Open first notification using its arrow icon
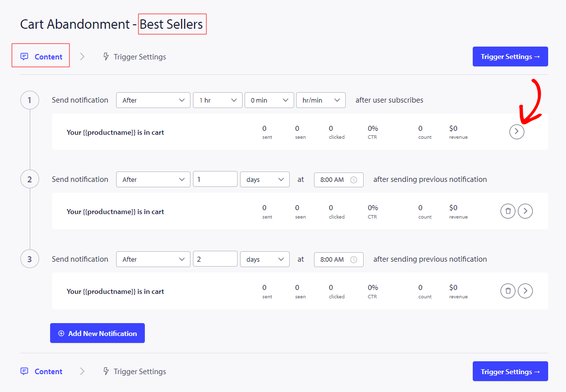Viewport: 566px width, 392px height. (516, 132)
